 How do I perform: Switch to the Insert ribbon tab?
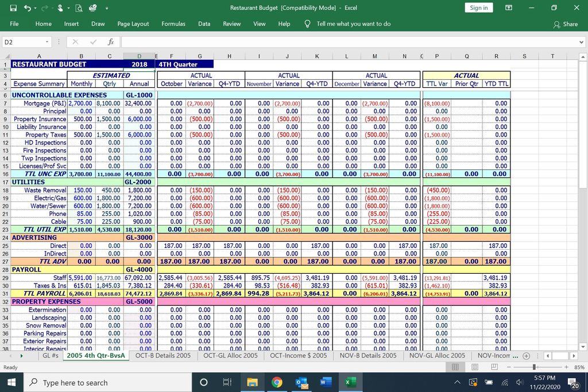tap(71, 24)
